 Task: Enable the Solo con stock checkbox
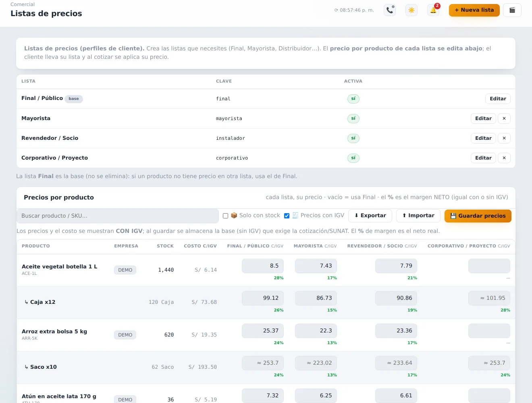226,216
